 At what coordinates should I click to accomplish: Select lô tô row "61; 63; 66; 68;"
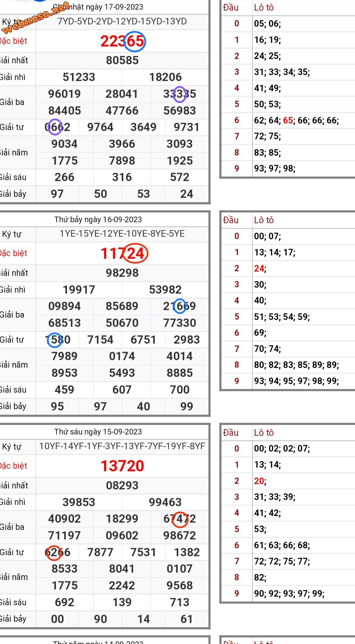282,546
